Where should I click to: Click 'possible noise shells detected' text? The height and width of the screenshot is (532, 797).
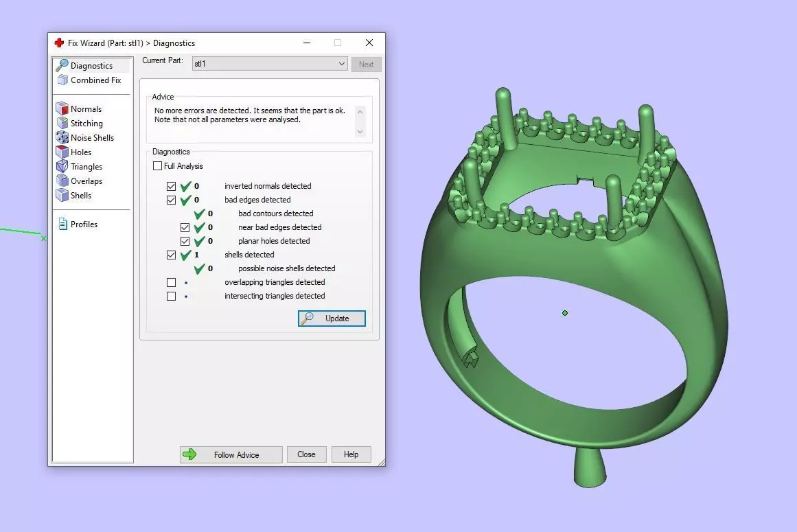point(287,268)
